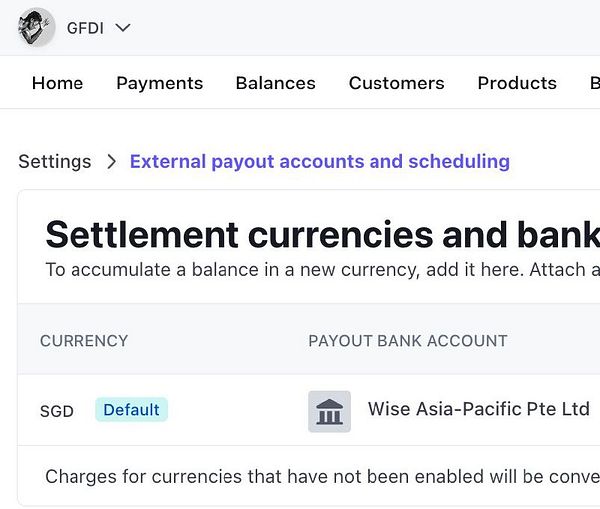Click the SGD currency code
Viewport: 600px width, 509px height.
(x=57, y=411)
